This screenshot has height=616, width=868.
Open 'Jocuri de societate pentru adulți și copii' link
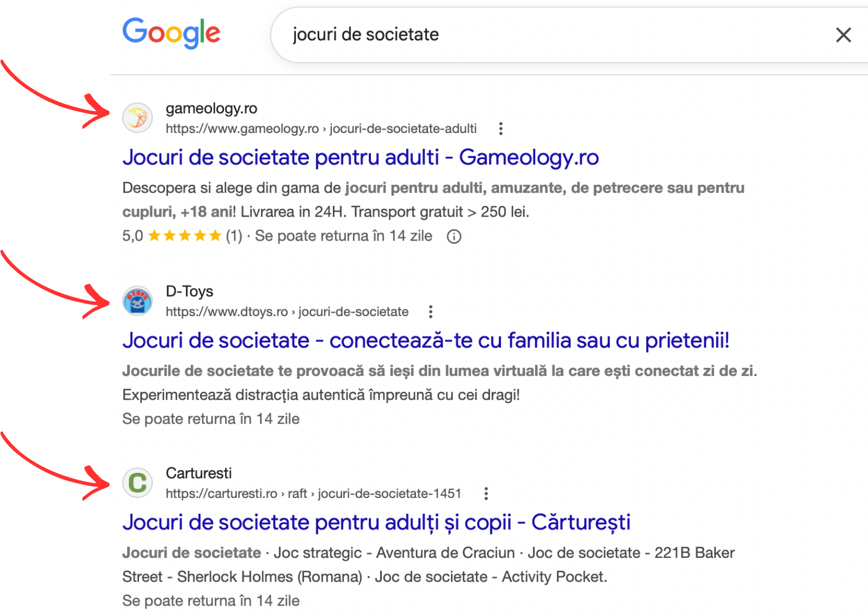tap(376, 522)
